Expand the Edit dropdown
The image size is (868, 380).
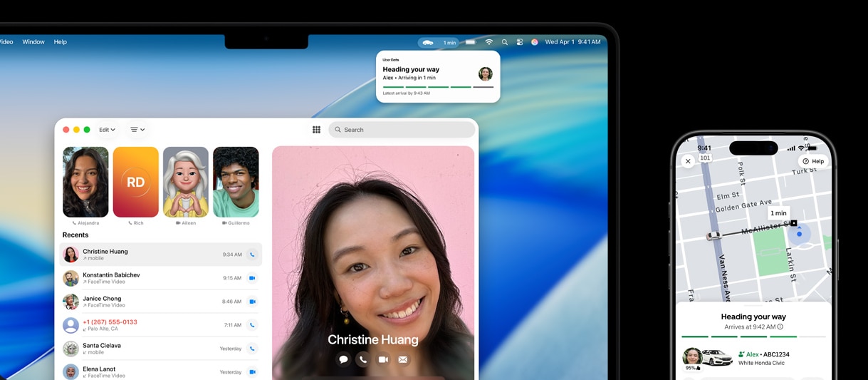(x=107, y=130)
